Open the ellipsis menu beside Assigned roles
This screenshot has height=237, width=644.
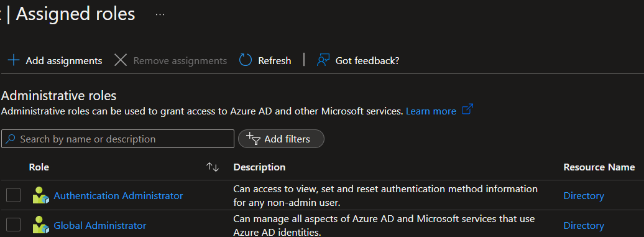coord(160,14)
